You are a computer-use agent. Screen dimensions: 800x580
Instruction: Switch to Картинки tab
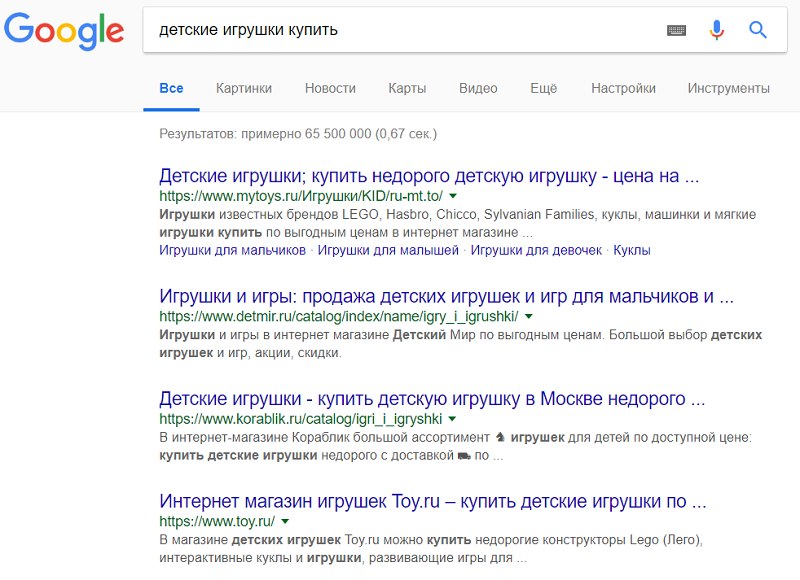[x=244, y=88]
